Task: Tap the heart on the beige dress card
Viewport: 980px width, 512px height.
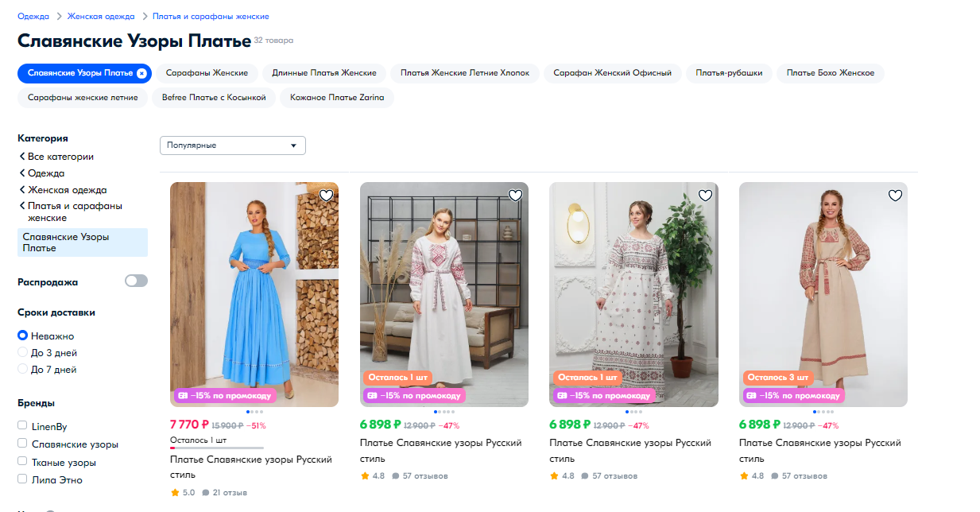Action: [895, 195]
